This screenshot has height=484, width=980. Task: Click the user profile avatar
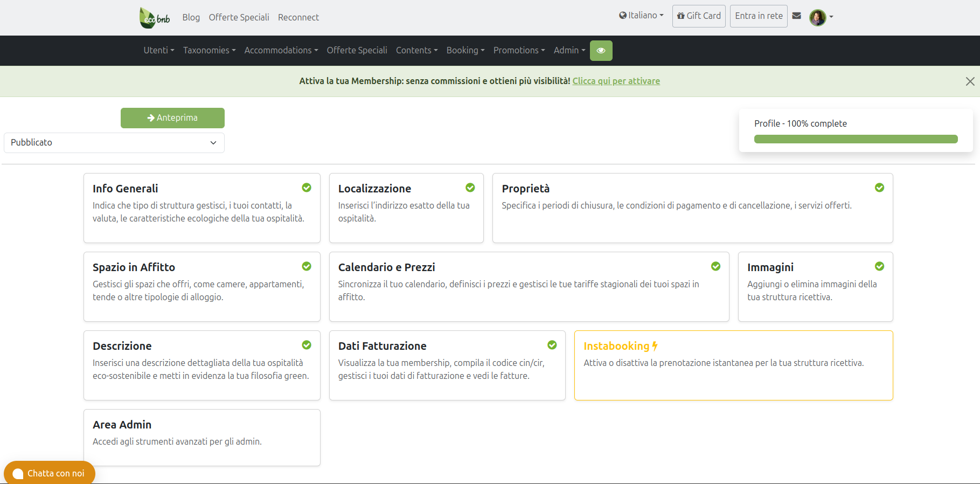pos(817,17)
